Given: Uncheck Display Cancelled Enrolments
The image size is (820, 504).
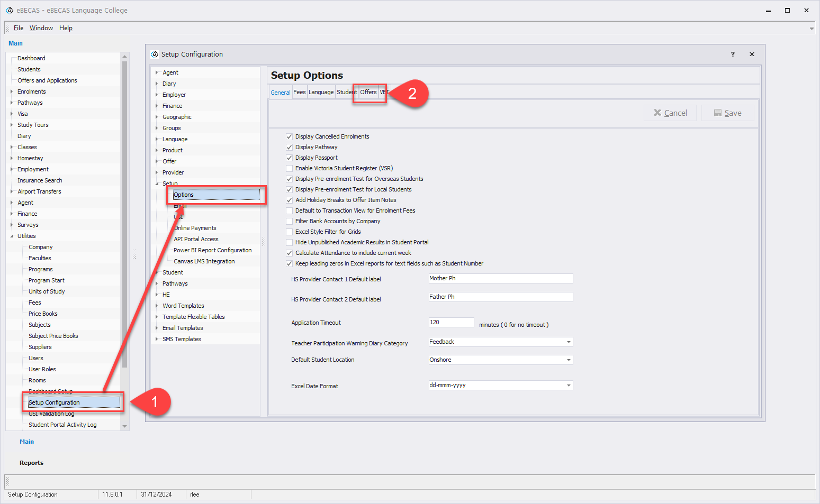Looking at the screenshot, I should 290,136.
